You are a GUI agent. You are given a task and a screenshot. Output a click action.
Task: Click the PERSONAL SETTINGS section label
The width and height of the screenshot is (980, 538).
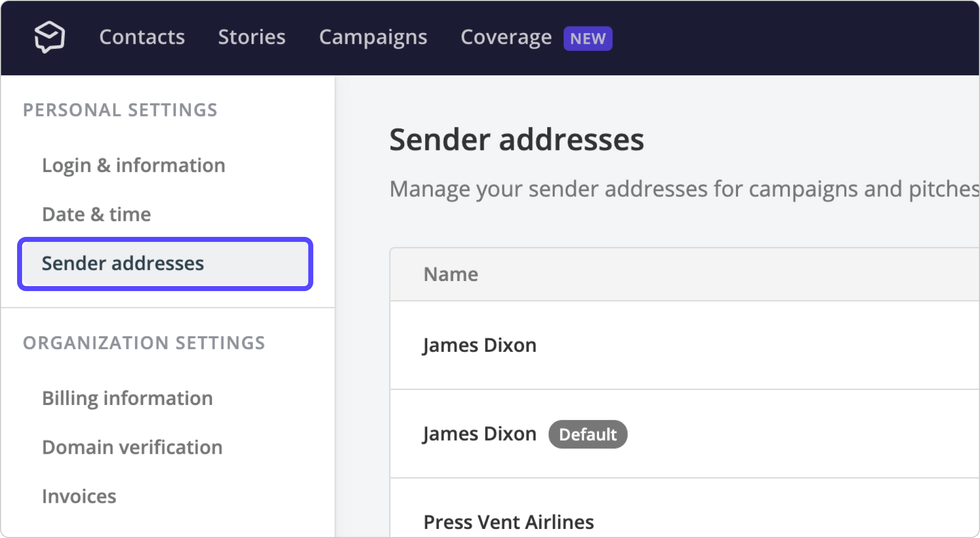120,110
